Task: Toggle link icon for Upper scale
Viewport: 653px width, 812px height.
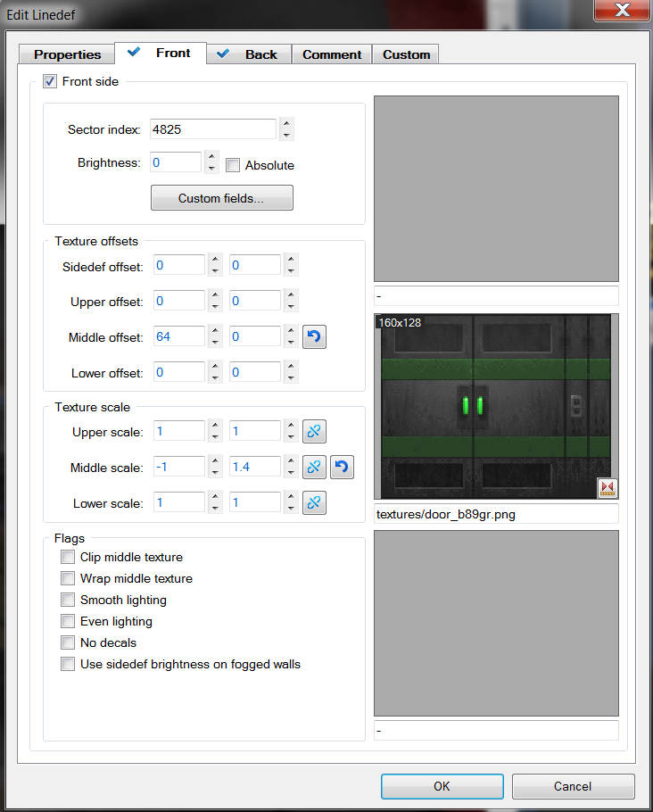Action: coord(314,432)
